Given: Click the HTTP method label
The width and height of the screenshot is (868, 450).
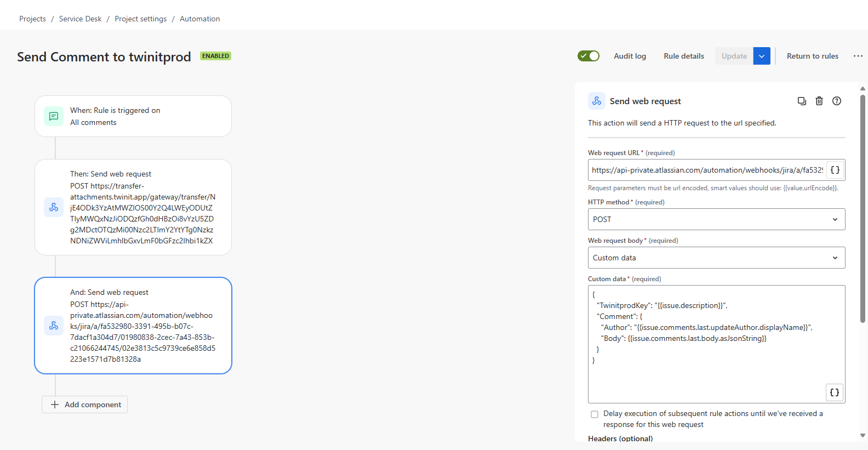Looking at the screenshot, I should (626, 202).
